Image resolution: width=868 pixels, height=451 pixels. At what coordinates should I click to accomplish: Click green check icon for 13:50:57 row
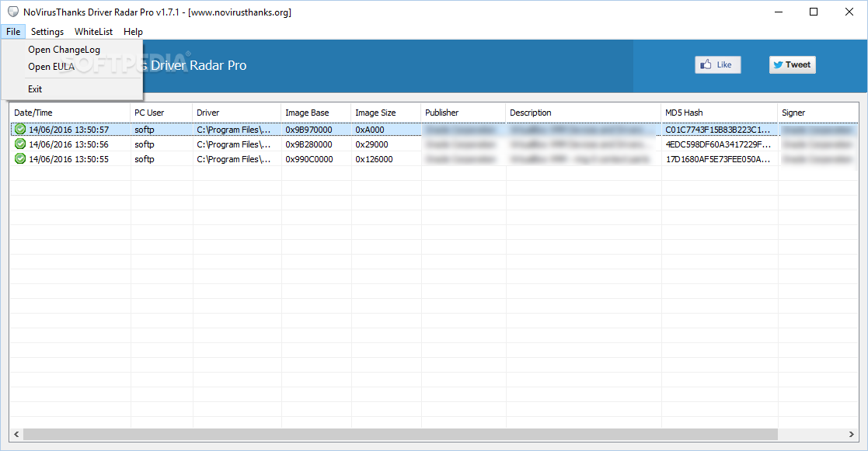[x=20, y=130]
